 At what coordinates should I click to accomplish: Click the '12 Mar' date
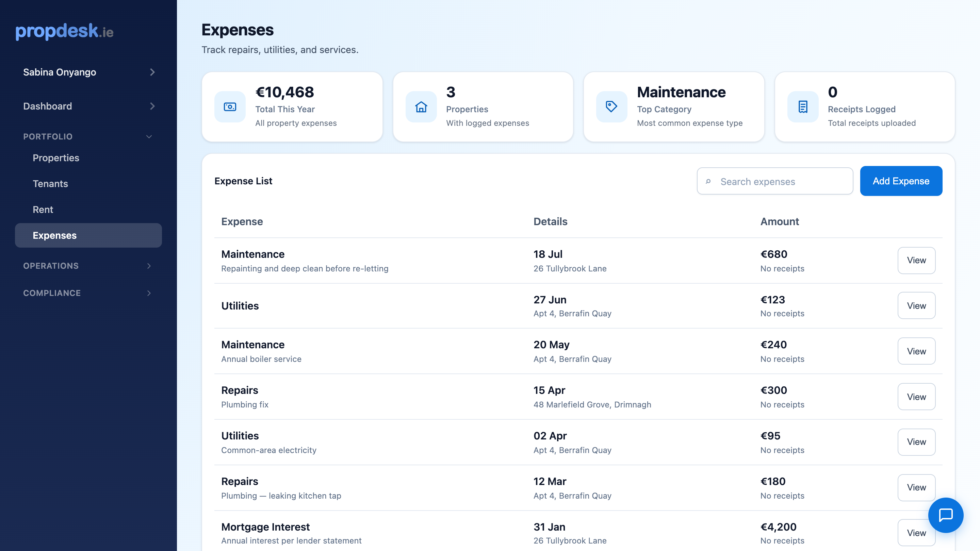point(550,481)
